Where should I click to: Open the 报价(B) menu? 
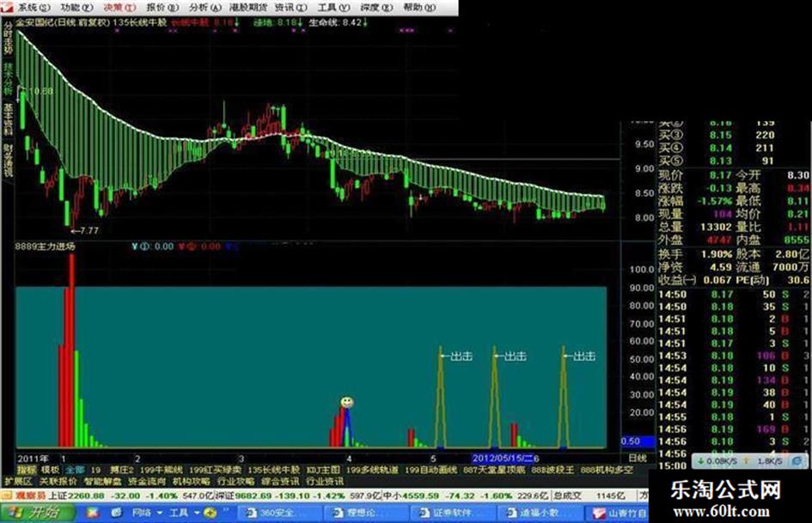pyautogui.click(x=162, y=7)
